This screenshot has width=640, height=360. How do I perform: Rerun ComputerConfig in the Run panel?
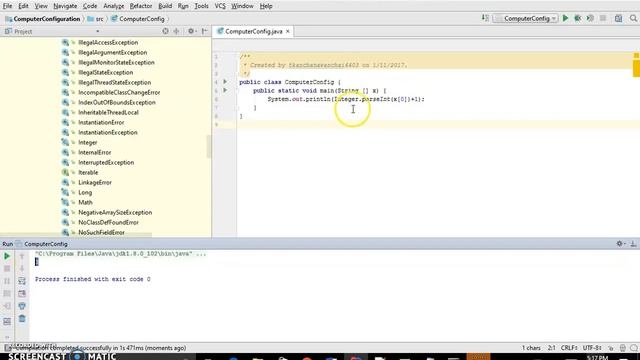point(7,256)
